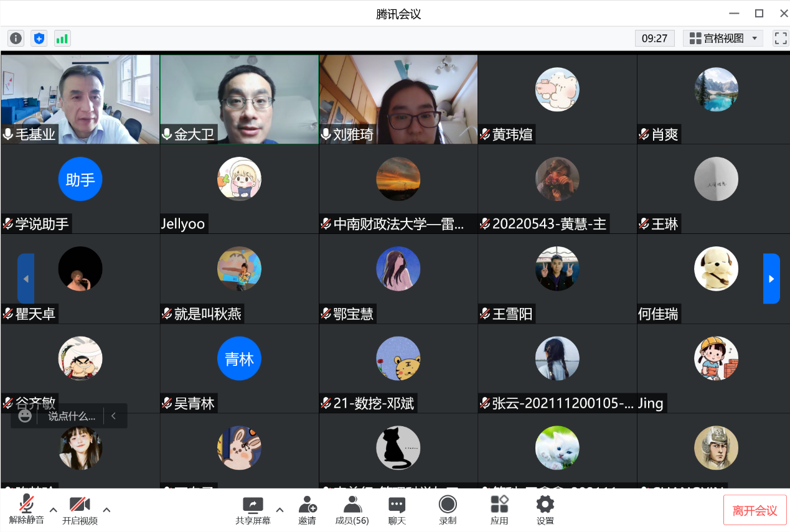Image resolution: width=790 pixels, height=532 pixels.
Task: Open the 应用 apps panel
Action: click(x=499, y=509)
